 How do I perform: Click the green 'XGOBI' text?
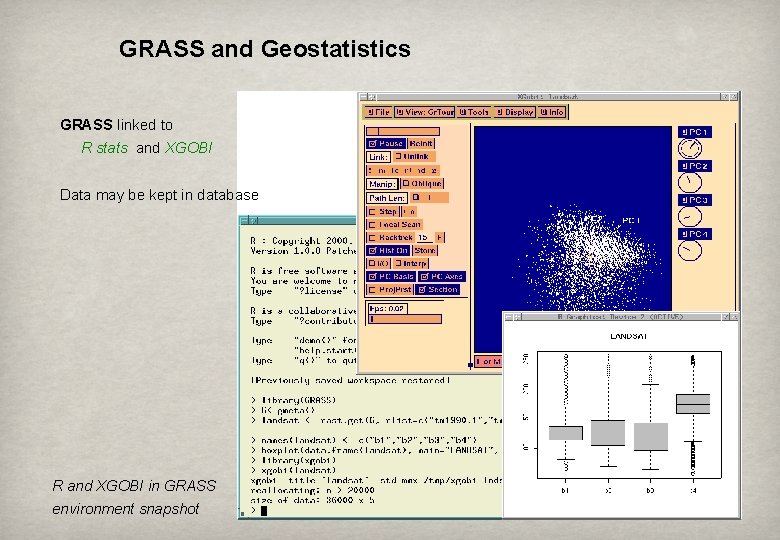coord(189,148)
